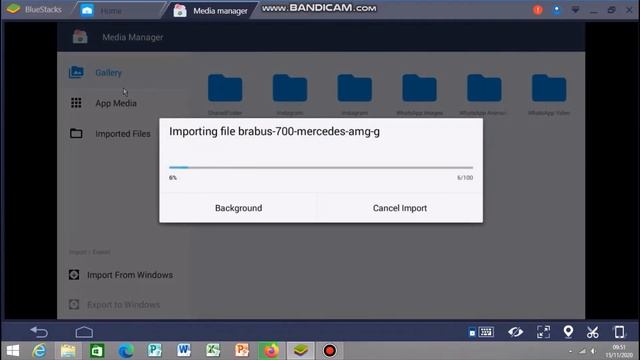
Task: Open the WhatsApp Images folder
Action: click(419, 94)
